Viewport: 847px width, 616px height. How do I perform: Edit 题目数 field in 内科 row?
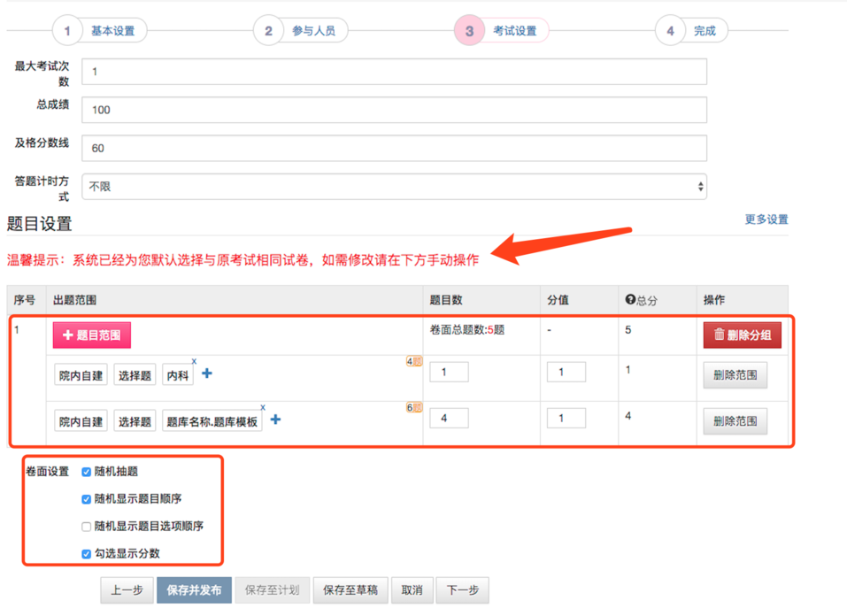pyautogui.click(x=449, y=373)
